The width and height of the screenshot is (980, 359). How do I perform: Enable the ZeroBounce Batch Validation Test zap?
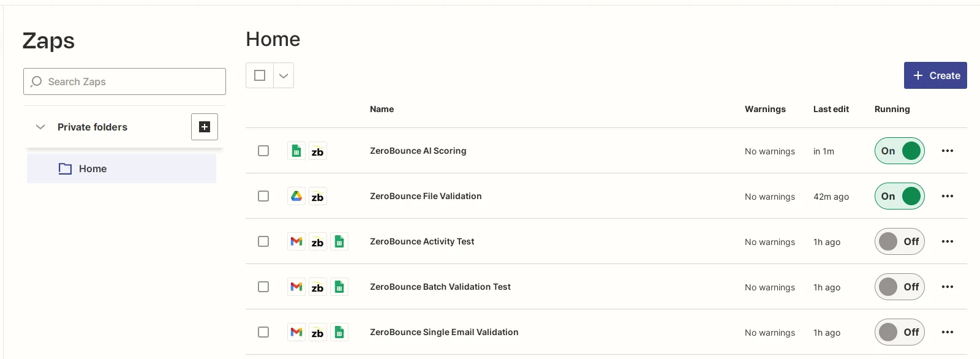(x=899, y=287)
